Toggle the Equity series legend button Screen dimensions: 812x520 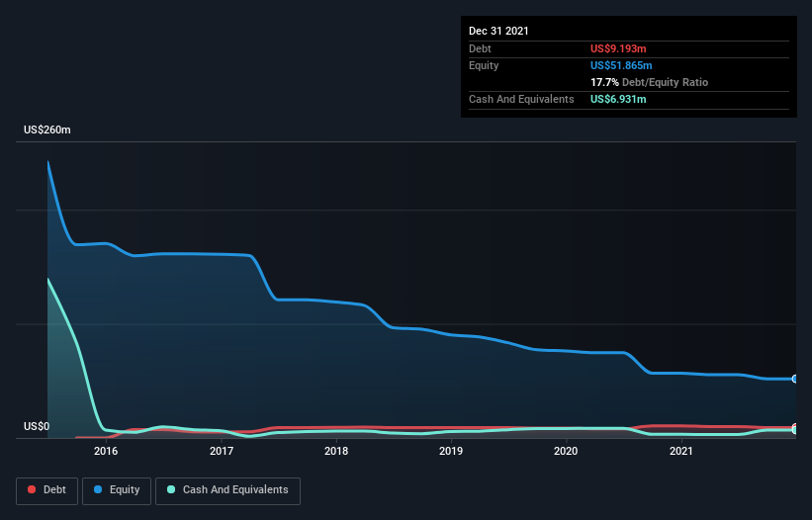(117, 490)
